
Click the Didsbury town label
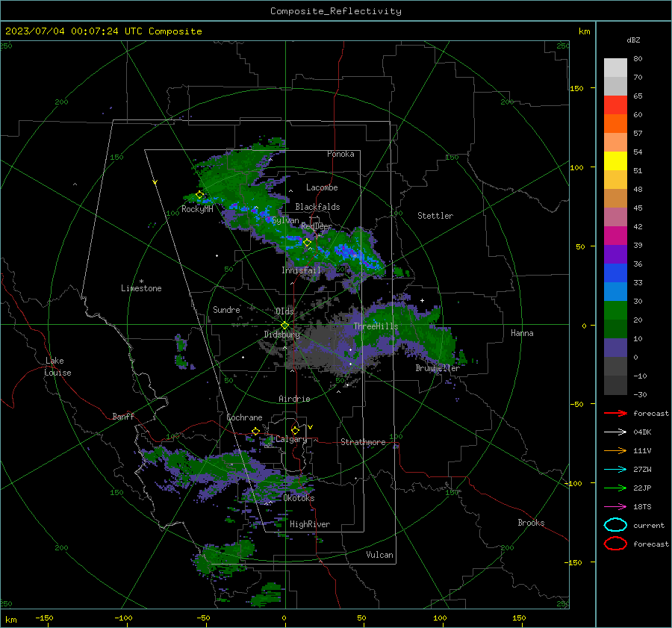click(x=281, y=335)
